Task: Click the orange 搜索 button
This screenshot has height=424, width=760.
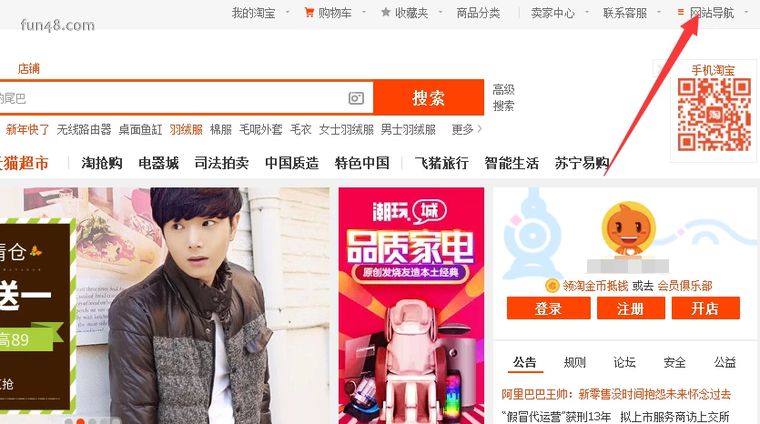Action: point(428,98)
